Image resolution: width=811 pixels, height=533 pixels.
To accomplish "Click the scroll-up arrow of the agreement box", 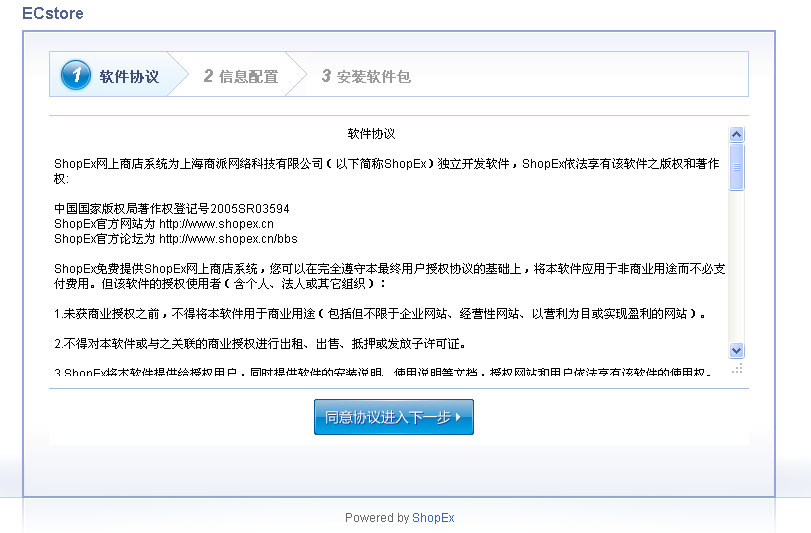I will pyautogui.click(x=737, y=134).
